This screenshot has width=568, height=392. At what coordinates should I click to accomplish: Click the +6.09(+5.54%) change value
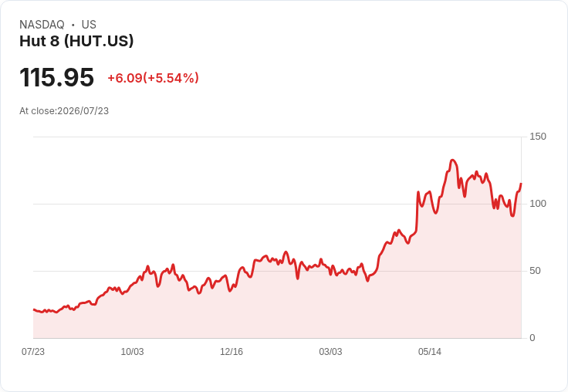coord(154,78)
